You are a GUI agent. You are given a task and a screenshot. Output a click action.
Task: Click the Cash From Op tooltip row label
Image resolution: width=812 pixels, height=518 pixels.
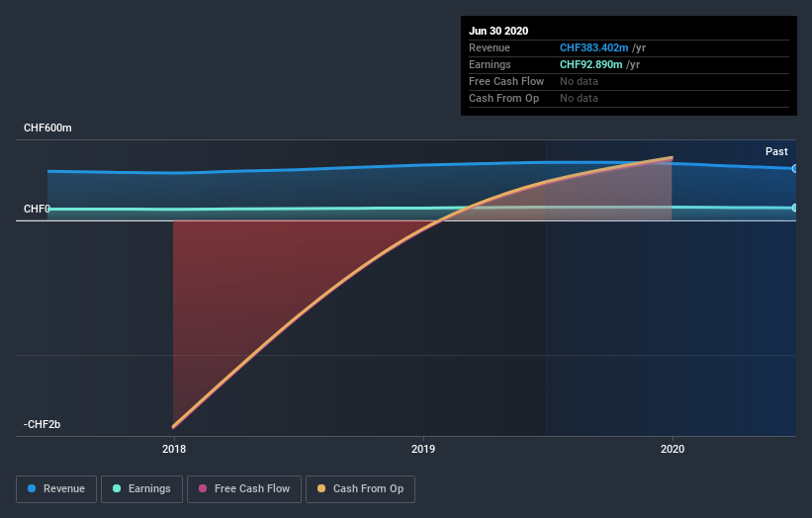(503, 98)
